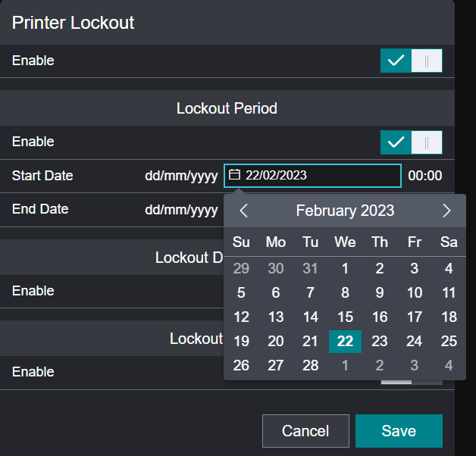Pick Sunday February 19 in calendar
Screen dimensions: 476x456
(241, 341)
